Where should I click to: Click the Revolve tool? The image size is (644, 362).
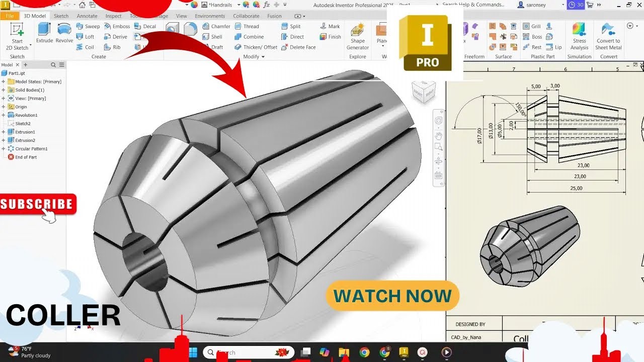tap(64, 33)
